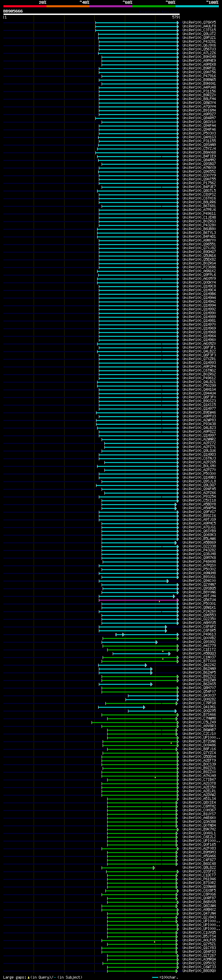The width and height of the screenshot is (222, 980).
Task: Click the short cyan bar of UniRef100_Q42242
Action: click(x=122, y=665)
